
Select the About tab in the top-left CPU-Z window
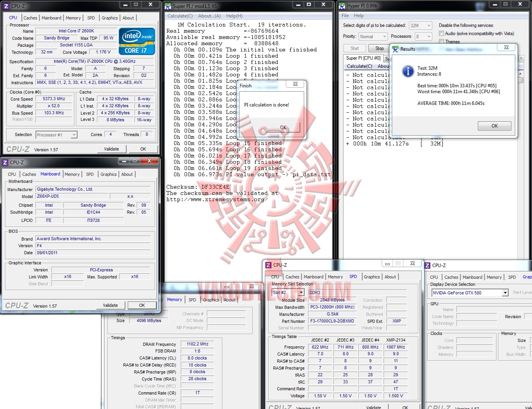[128, 18]
